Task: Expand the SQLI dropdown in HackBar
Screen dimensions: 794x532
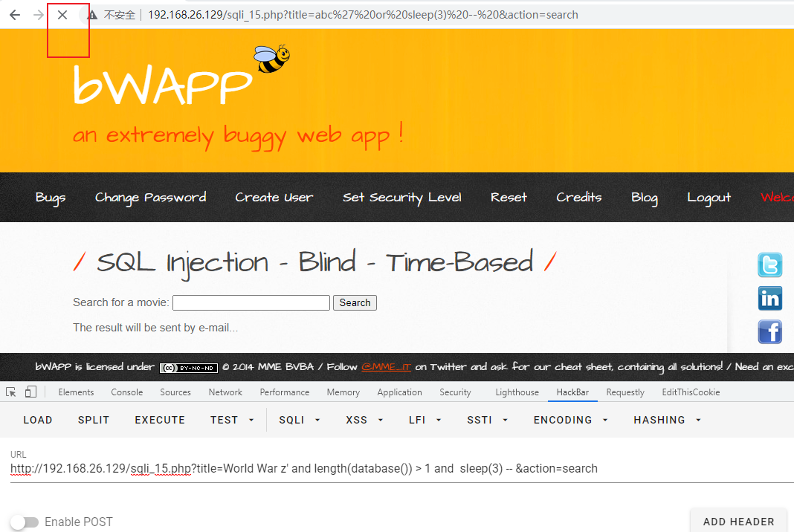Action: coord(300,420)
